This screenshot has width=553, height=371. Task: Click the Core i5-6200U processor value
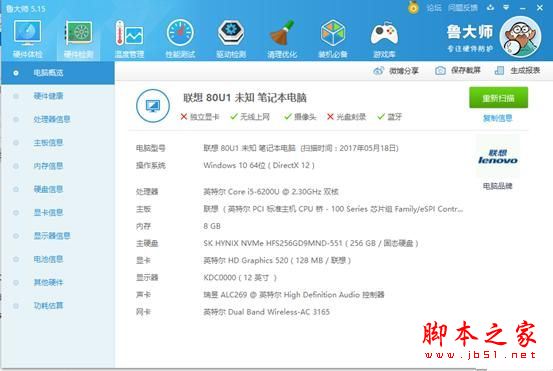(271, 191)
